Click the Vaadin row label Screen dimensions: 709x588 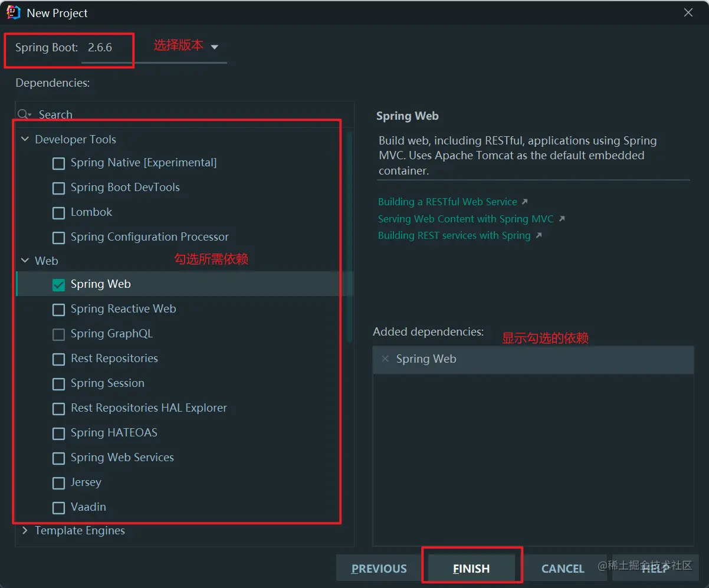pos(88,507)
